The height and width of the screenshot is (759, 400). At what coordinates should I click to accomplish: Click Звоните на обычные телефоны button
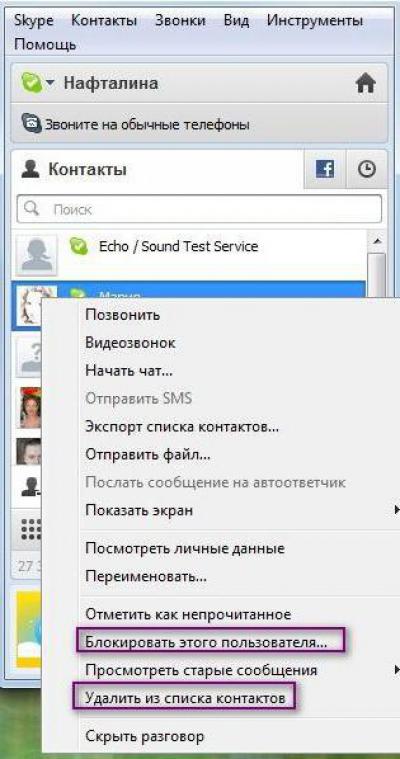199,124
